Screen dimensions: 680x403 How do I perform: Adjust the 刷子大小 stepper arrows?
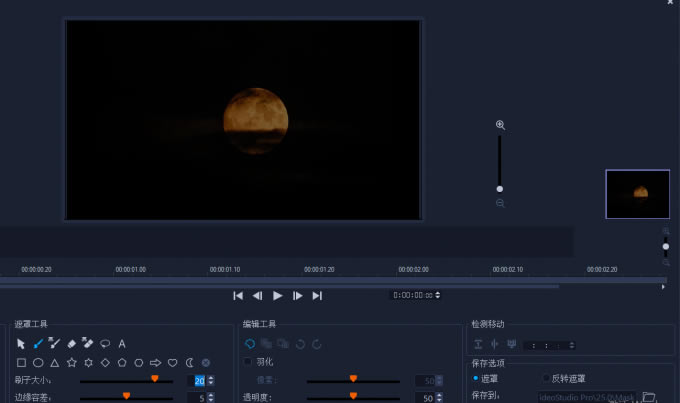(x=211, y=381)
